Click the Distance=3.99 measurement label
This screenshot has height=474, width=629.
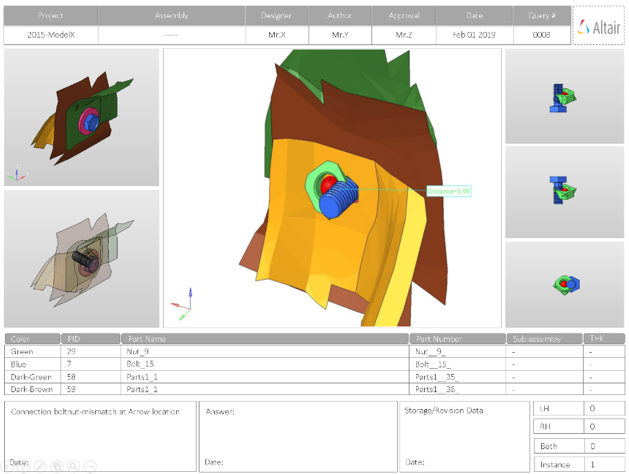point(448,191)
